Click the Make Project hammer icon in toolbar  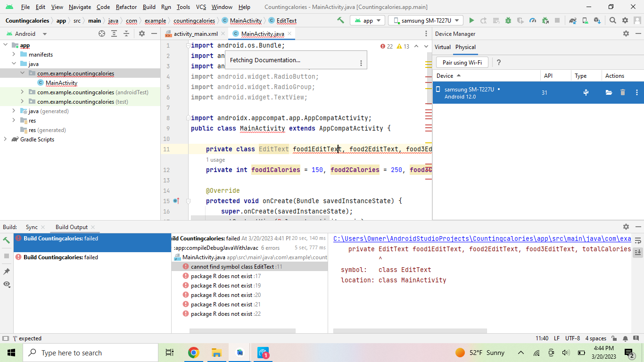click(x=340, y=20)
